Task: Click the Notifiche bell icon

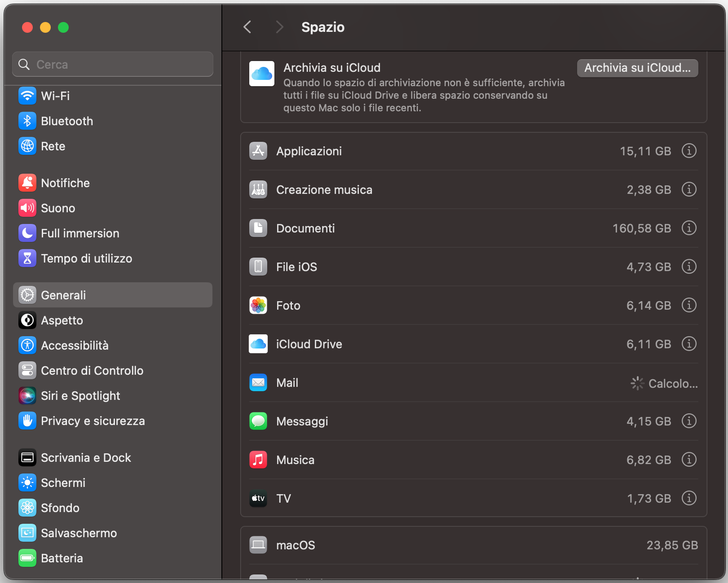Action: [27, 183]
